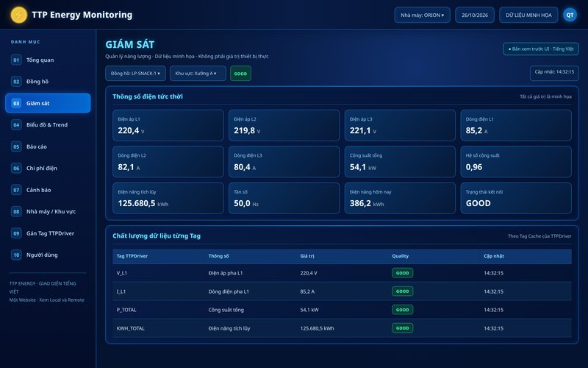Expand the Nhà máy: ORION dropdown
This screenshot has width=588, height=368.
point(422,15)
